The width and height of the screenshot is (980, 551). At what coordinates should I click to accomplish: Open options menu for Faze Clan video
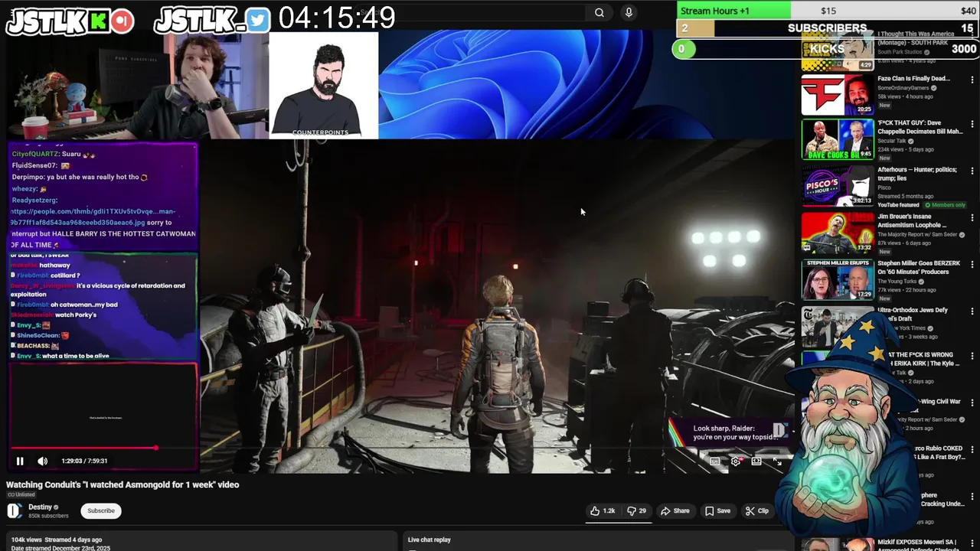(972, 79)
